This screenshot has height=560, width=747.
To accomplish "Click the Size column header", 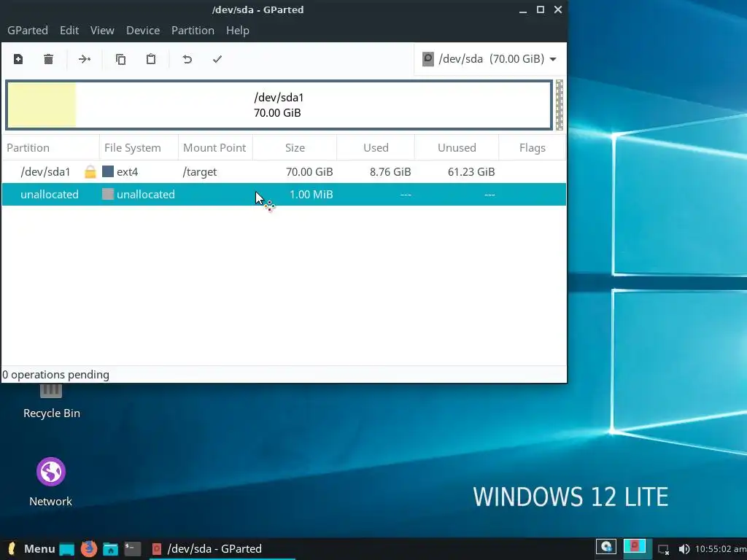I will coord(295,147).
